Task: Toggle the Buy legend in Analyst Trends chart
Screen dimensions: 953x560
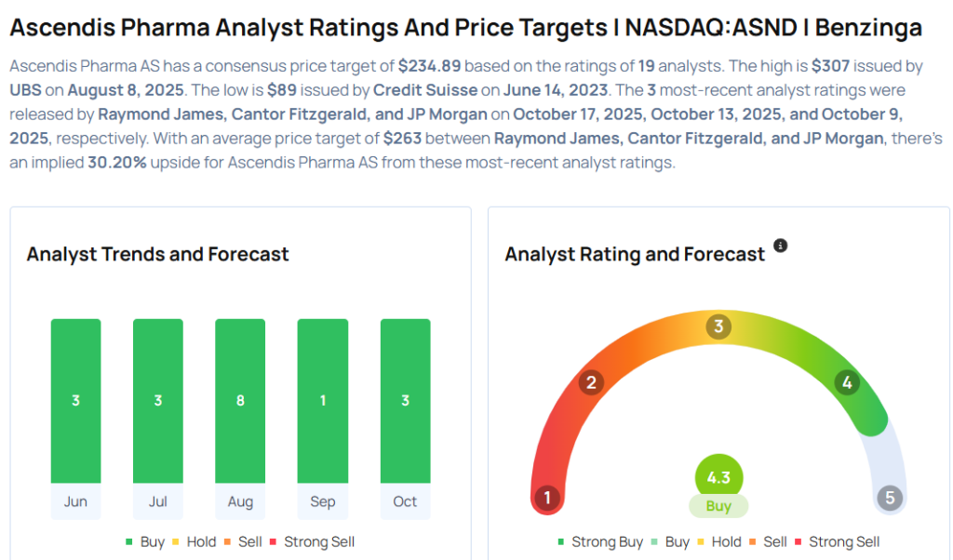Action: [x=145, y=541]
